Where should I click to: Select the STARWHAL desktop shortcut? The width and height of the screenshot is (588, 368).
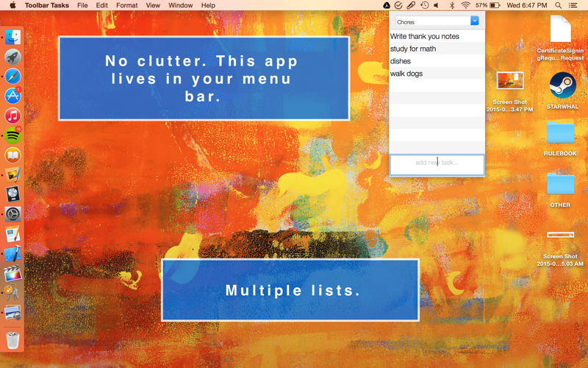click(562, 91)
